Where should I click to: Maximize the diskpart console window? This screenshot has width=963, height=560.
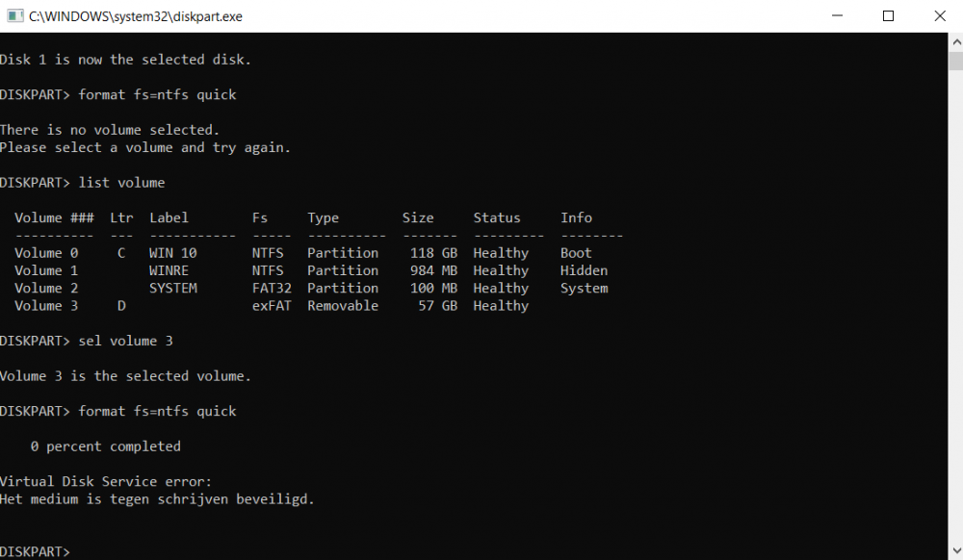pos(888,16)
